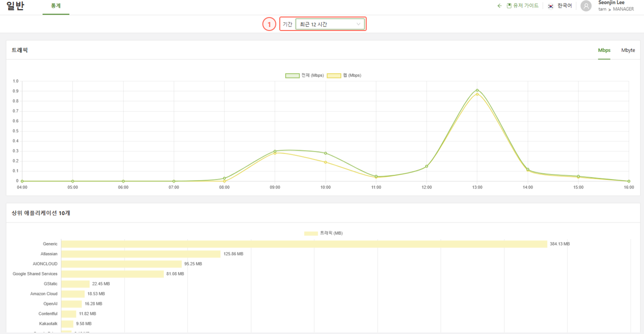Screen dimensions: 644x334
Task: Toggle the 전체 (Mbps) legend series
Action: [x=304, y=75]
